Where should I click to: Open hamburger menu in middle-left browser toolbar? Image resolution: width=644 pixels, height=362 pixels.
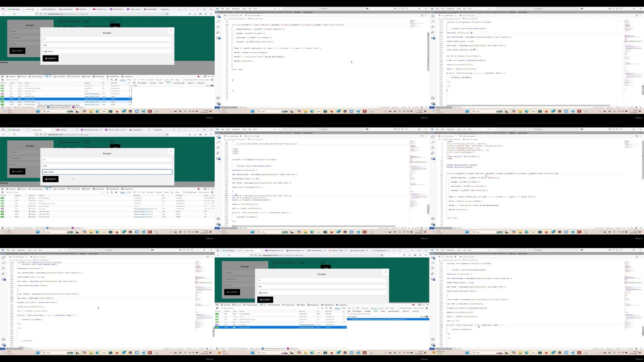coord(211,134)
